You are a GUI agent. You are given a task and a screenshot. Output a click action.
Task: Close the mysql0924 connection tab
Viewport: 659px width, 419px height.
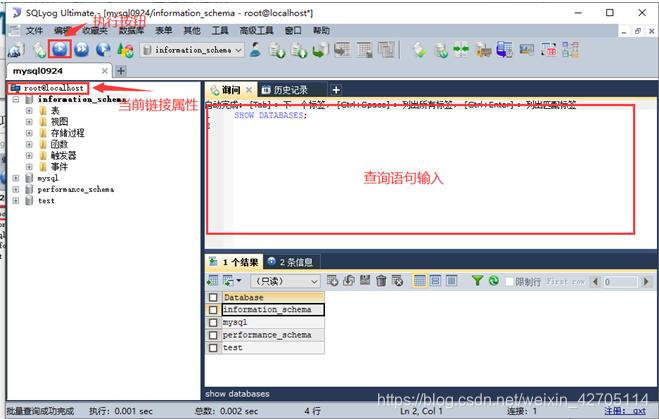(105, 71)
